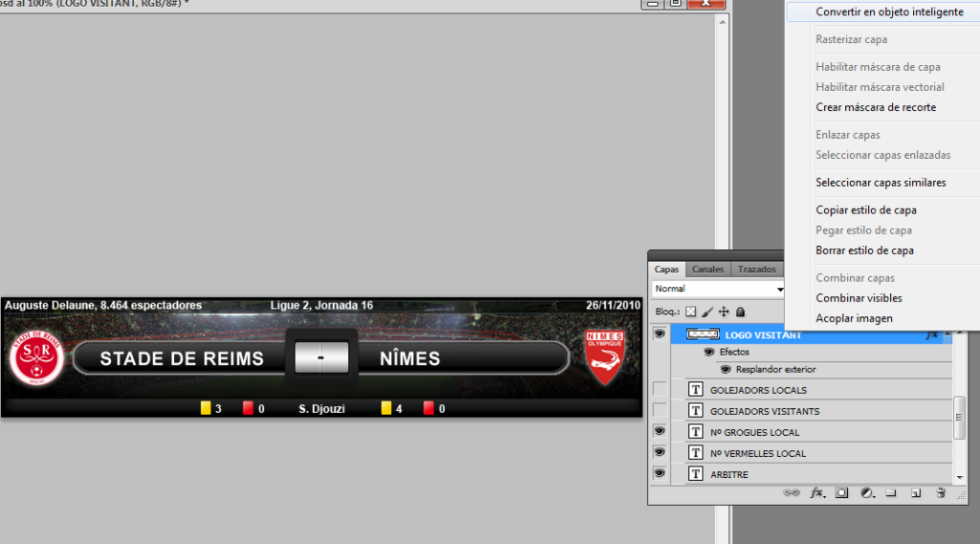
Task: Click the Pegar estilo de capa entry
Action: pos(863,230)
